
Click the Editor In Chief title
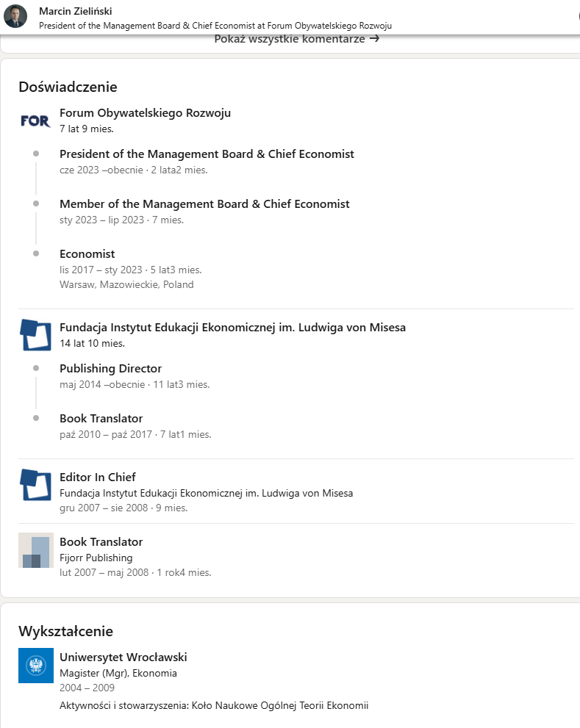click(97, 477)
